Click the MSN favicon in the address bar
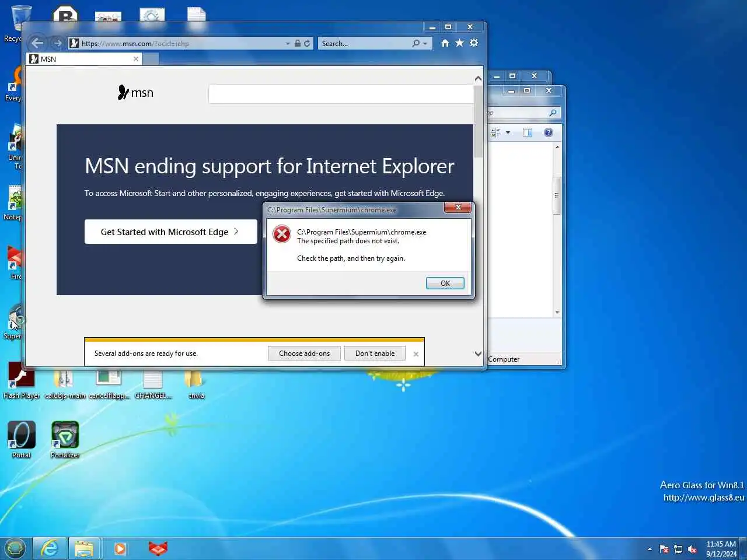Screen dimensions: 747x560 coord(74,43)
